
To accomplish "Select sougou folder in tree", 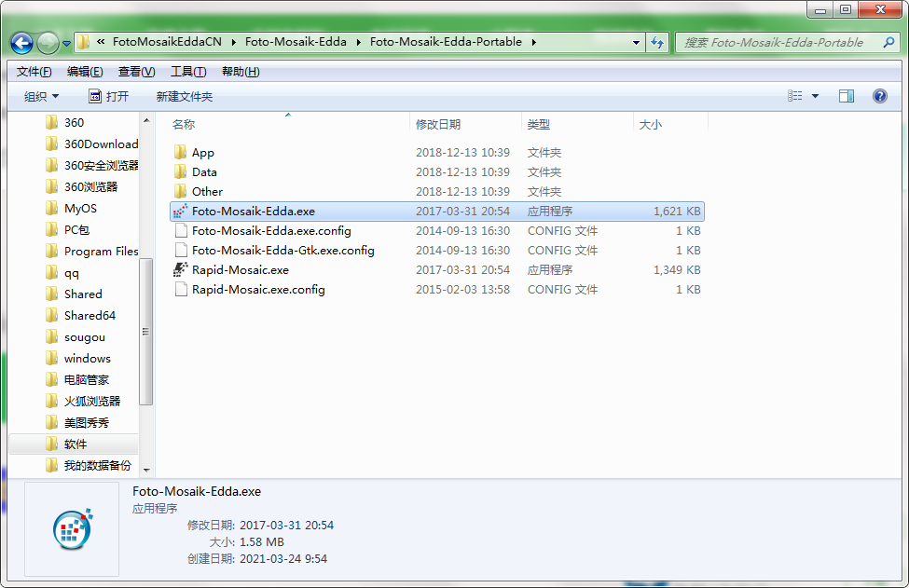I will pyautogui.click(x=75, y=336).
